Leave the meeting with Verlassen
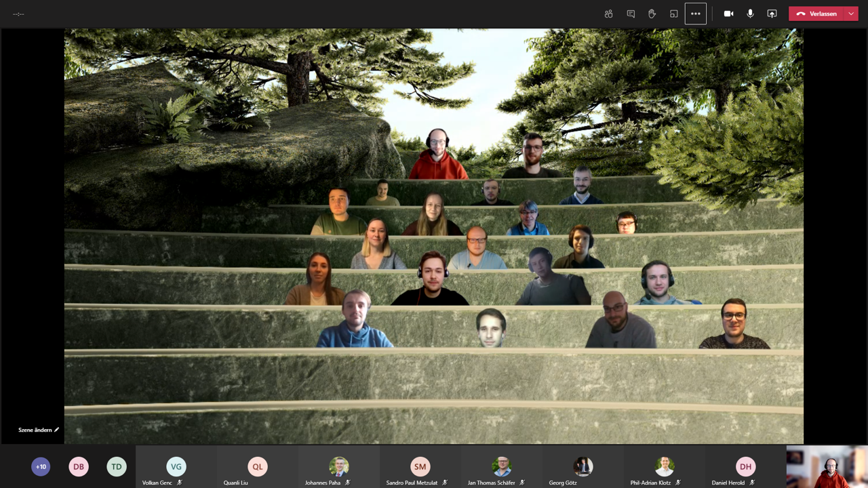This screenshot has width=868, height=488. (x=816, y=14)
